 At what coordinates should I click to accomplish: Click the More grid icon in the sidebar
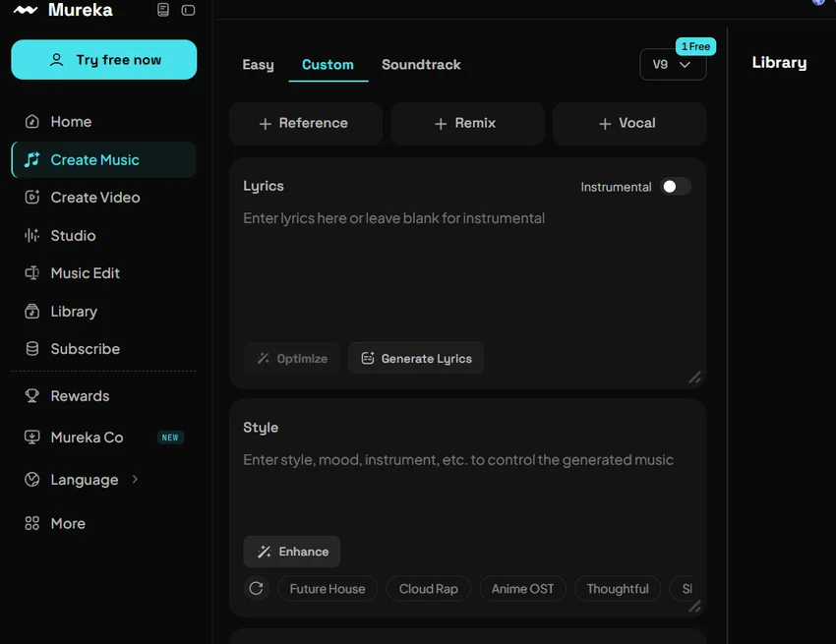[x=32, y=523]
